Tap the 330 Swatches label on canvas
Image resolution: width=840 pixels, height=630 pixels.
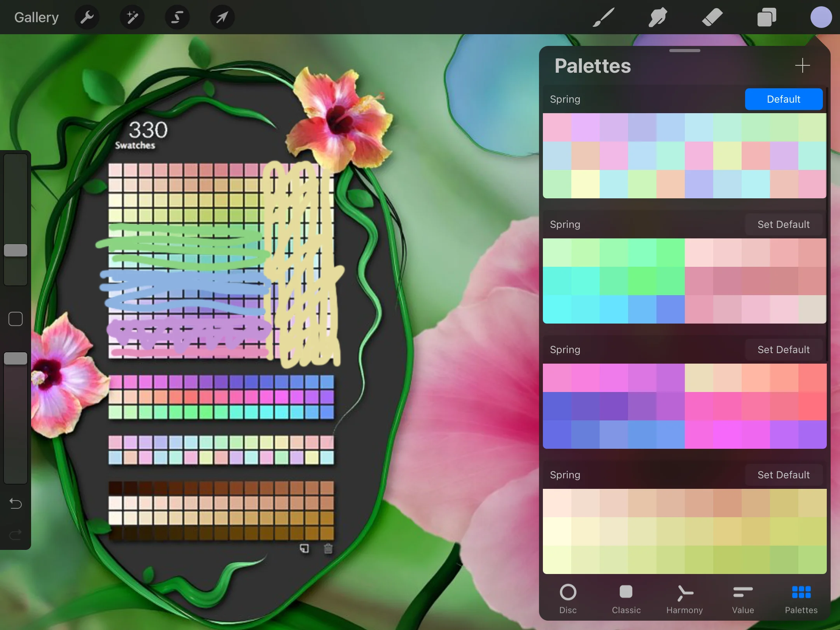142,135
